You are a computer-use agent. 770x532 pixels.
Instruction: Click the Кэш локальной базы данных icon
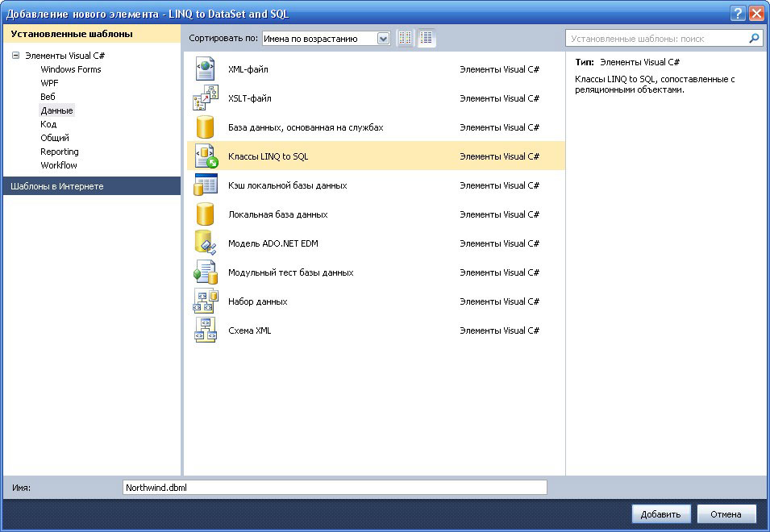[206, 185]
